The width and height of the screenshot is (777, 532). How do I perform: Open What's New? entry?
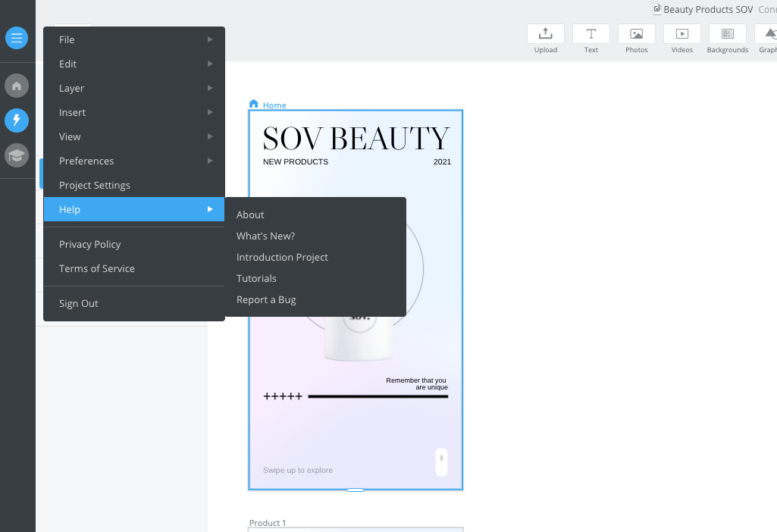point(315,236)
